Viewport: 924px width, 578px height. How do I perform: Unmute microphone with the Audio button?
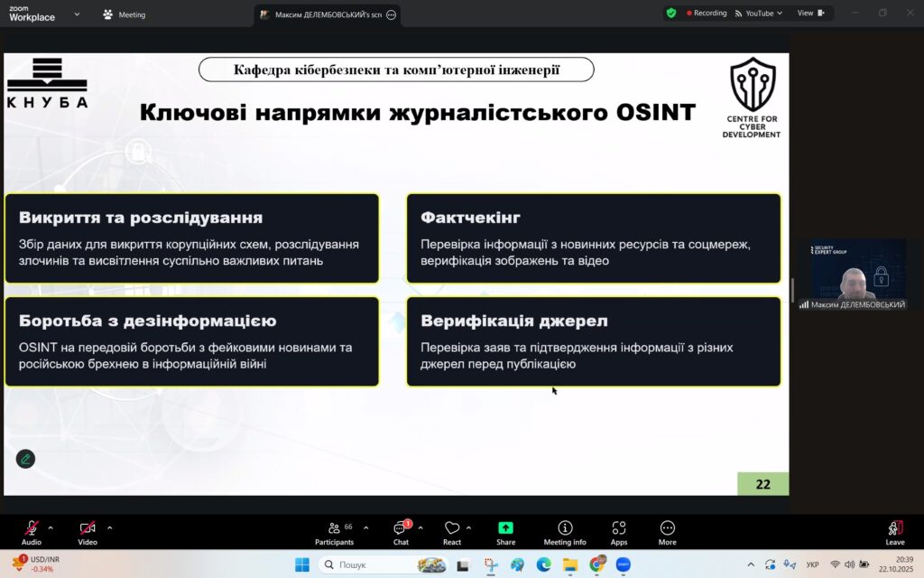[x=32, y=530]
